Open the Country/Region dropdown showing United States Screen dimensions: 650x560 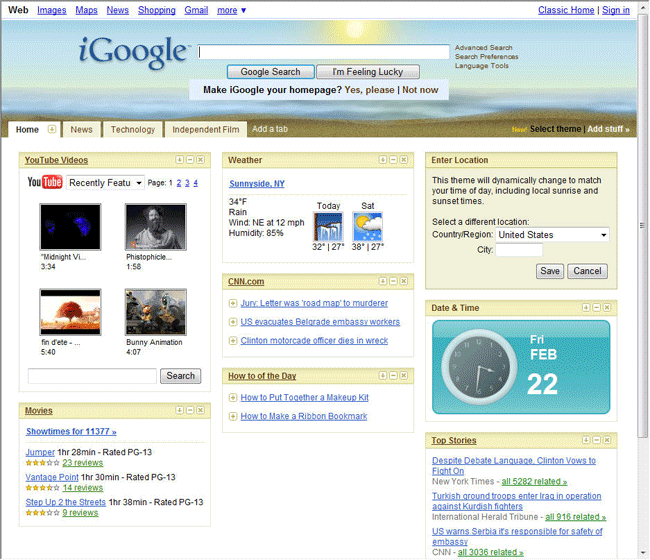pos(552,235)
